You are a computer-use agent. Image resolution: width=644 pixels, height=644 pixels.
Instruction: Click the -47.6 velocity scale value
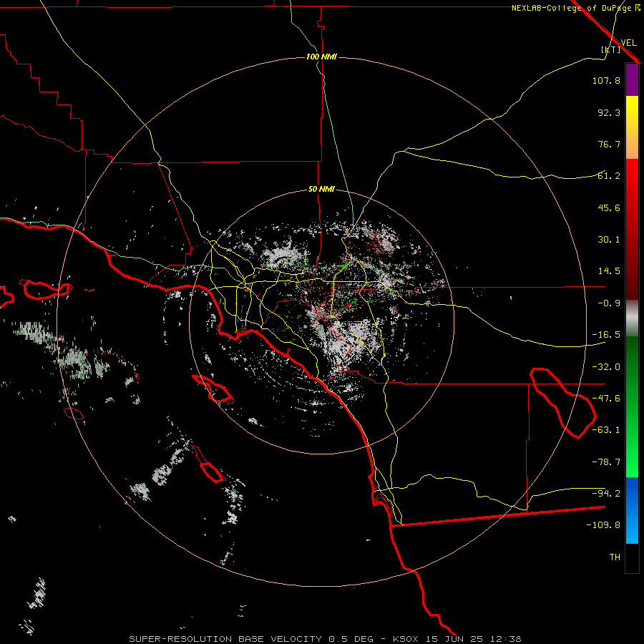[x=606, y=399]
